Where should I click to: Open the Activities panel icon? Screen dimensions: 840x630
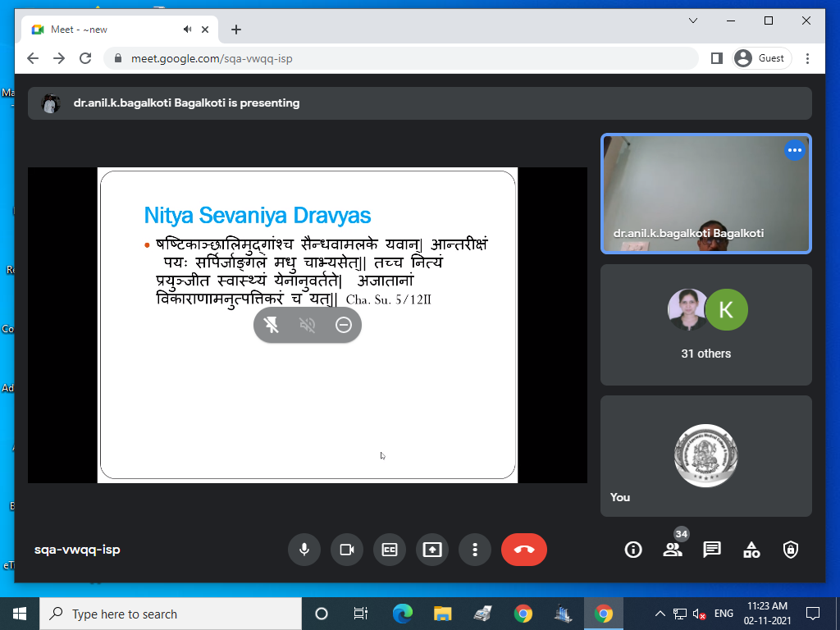pyautogui.click(x=751, y=550)
